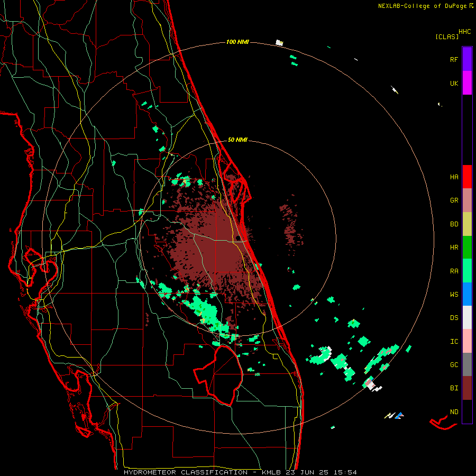Click the 'KMLB' radar site identifier

(271, 472)
